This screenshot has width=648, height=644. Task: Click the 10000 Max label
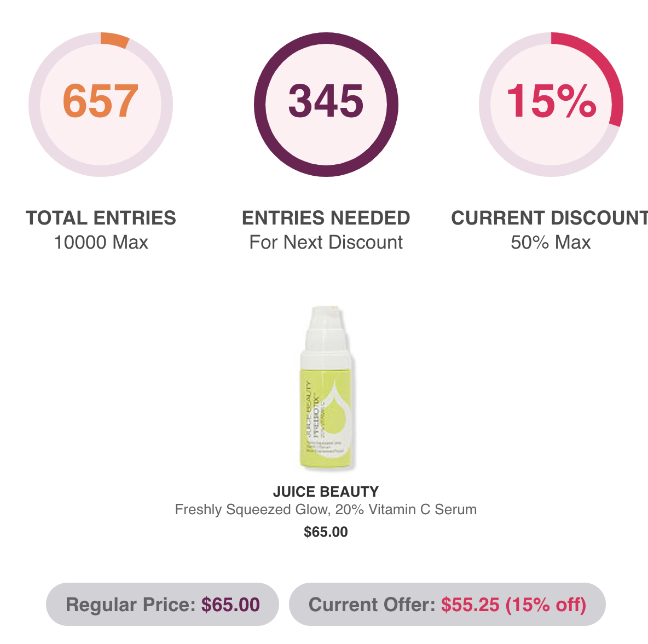point(101,243)
